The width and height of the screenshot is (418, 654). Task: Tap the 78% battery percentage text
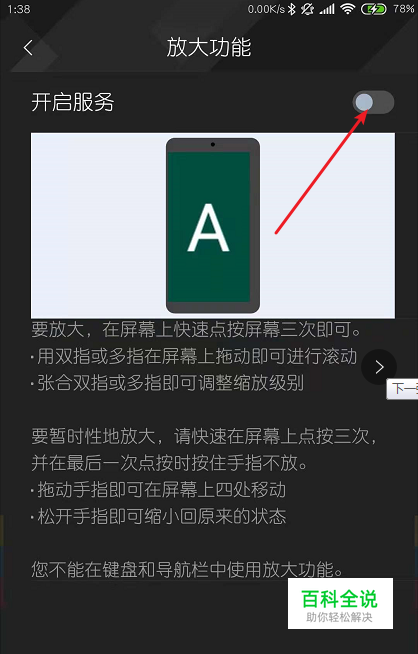pyautogui.click(x=403, y=9)
